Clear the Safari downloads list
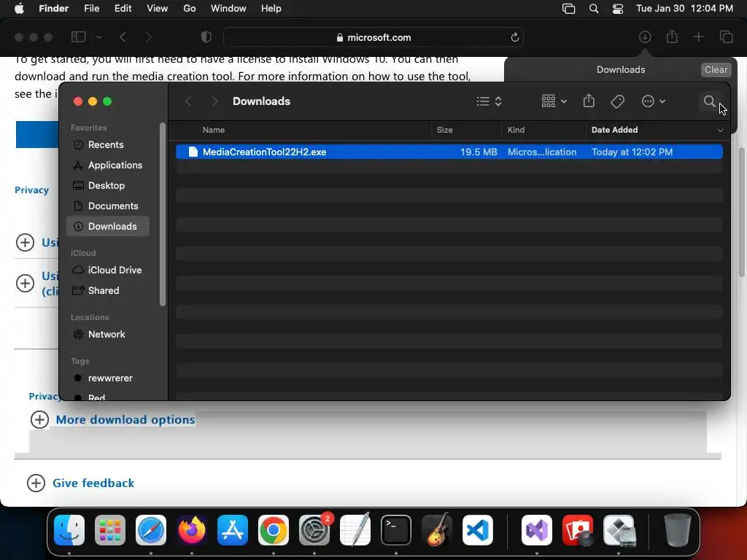 716,69
